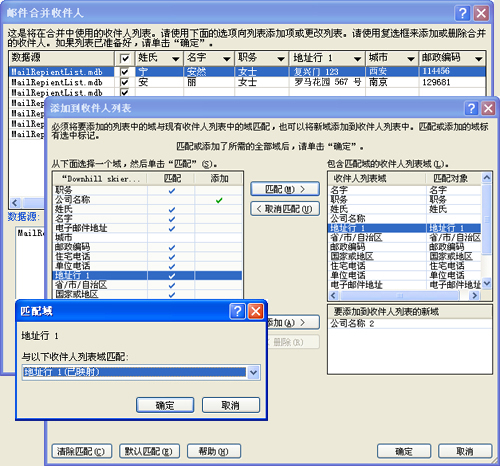Image resolution: width=500 pixels, height=466 pixels.
Task: Open the 名字 column filter dropdown
Action: [x=227, y=59]
